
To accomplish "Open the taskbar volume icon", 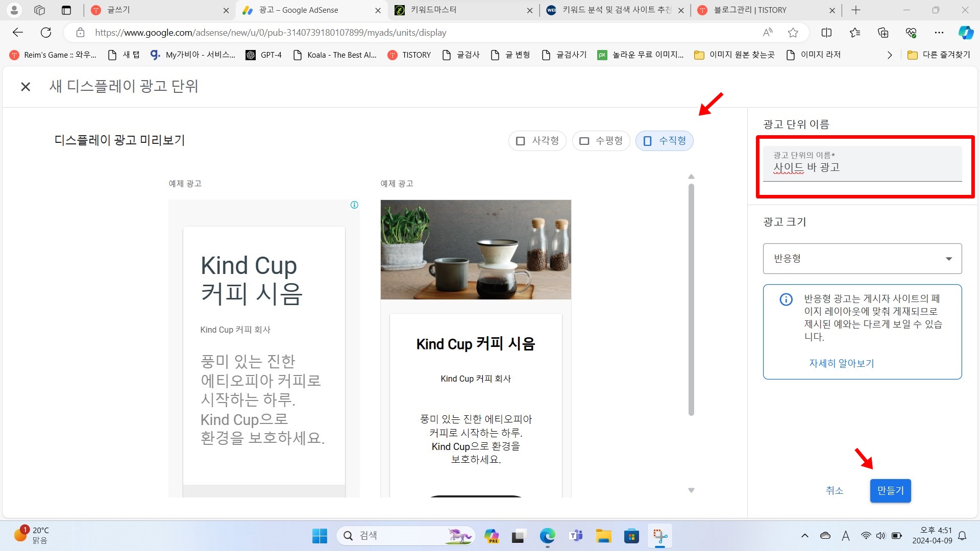I will click(x=880, y=536).
